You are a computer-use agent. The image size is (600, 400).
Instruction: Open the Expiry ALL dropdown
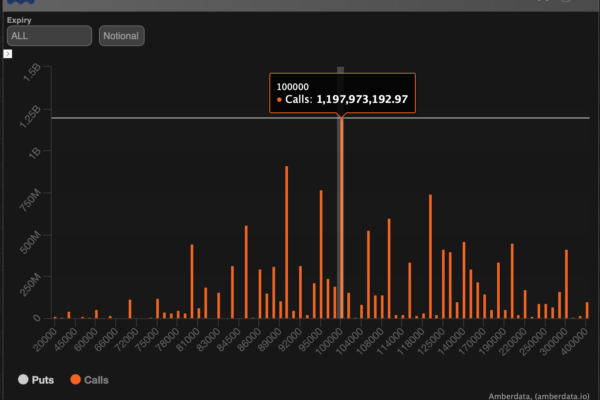coord(49,36)
